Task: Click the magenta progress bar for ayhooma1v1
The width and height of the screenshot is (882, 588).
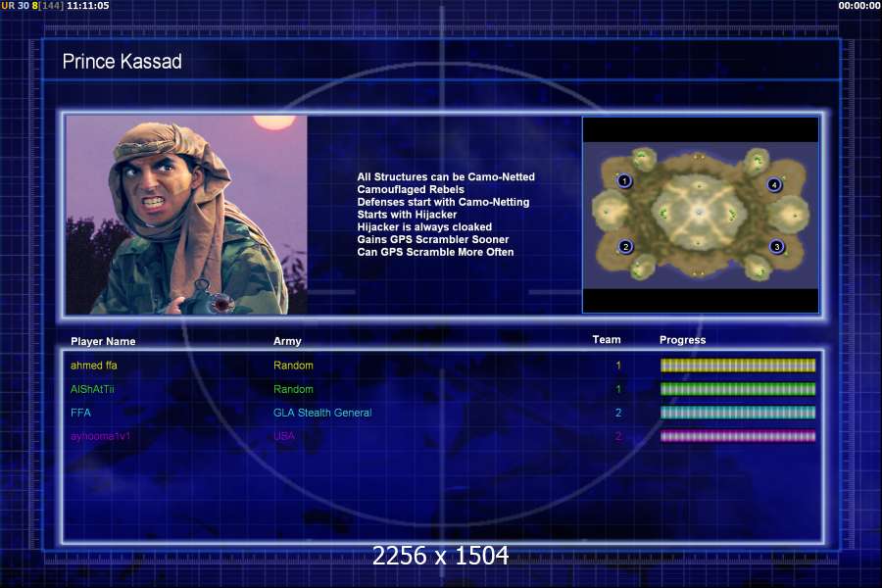Action: [x=737, y=436]
